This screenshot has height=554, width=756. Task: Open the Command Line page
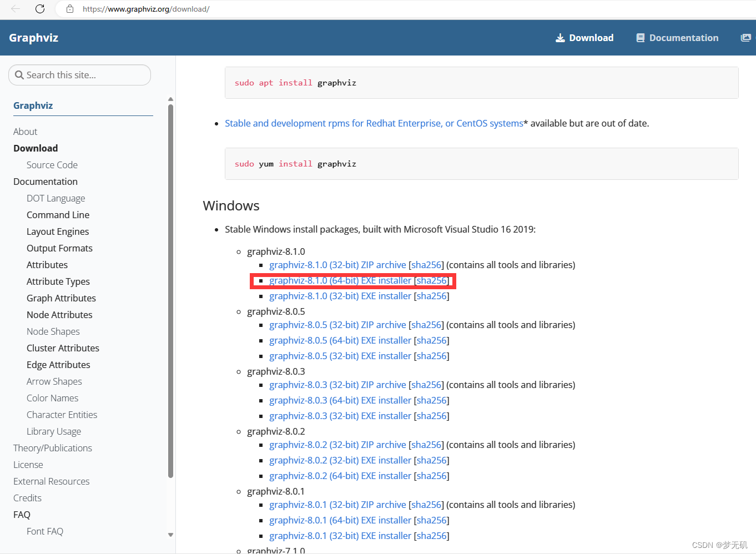pos(58,215)
